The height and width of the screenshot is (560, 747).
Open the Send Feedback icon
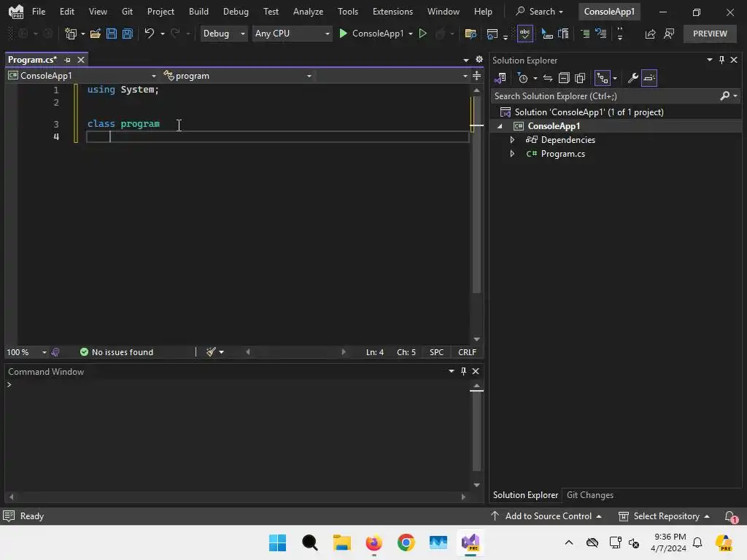(x=669, y=34)
